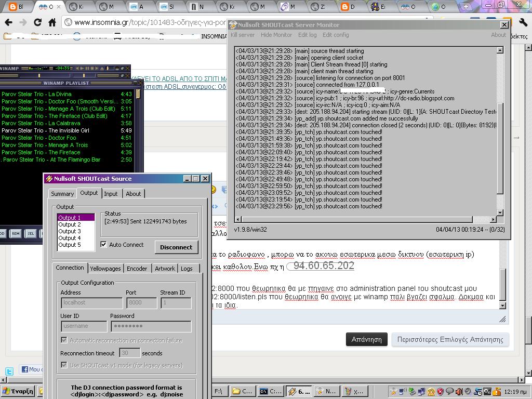Click Kill server in Server Monitor

(x=243, y=35)
